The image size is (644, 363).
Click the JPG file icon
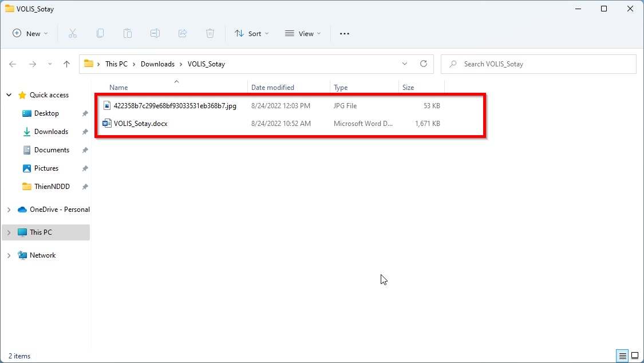point(107,105)
